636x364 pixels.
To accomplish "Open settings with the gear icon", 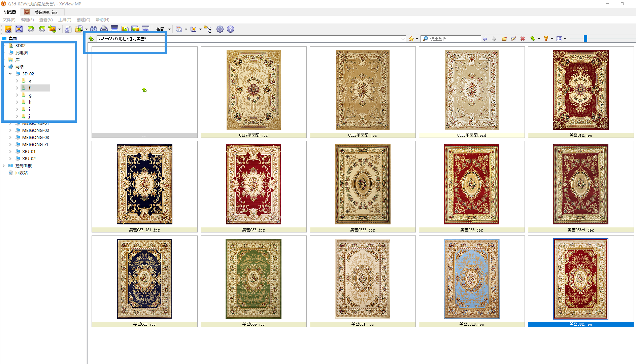I will point(220,29).
